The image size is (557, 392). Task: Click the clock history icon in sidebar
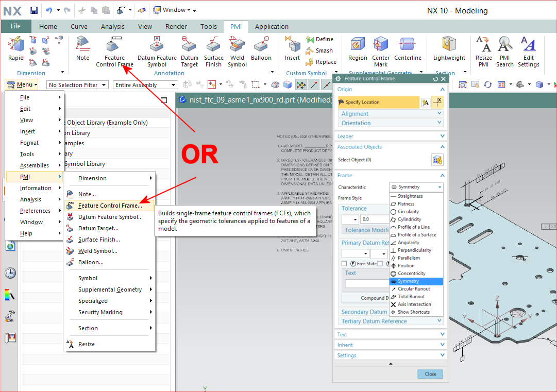10,272
